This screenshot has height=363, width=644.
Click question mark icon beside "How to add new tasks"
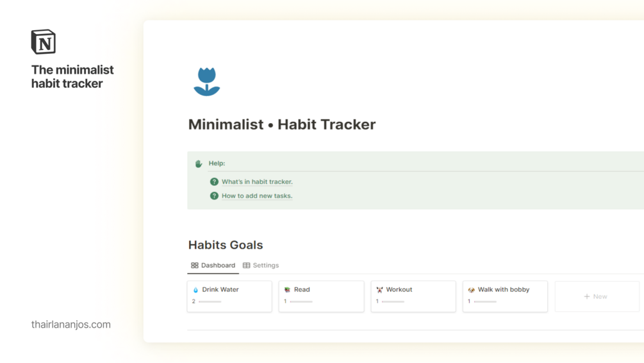(x=214, y=196)
